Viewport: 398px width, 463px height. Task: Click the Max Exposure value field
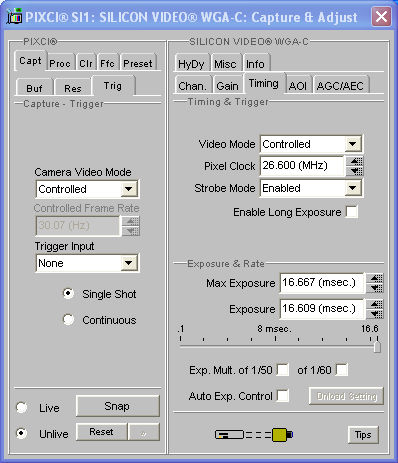322,283
